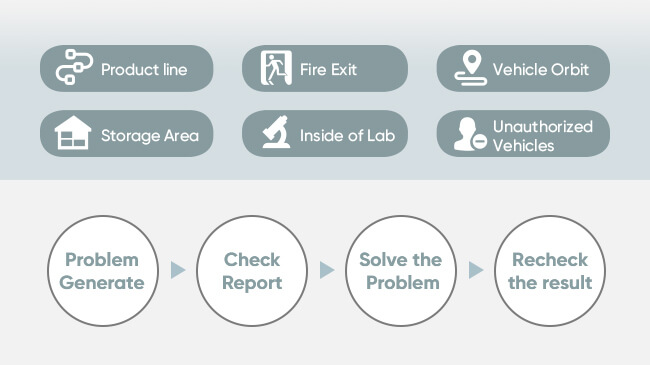
Task: Click arrow after Problem Generate
Action: [x=178, y=270]
